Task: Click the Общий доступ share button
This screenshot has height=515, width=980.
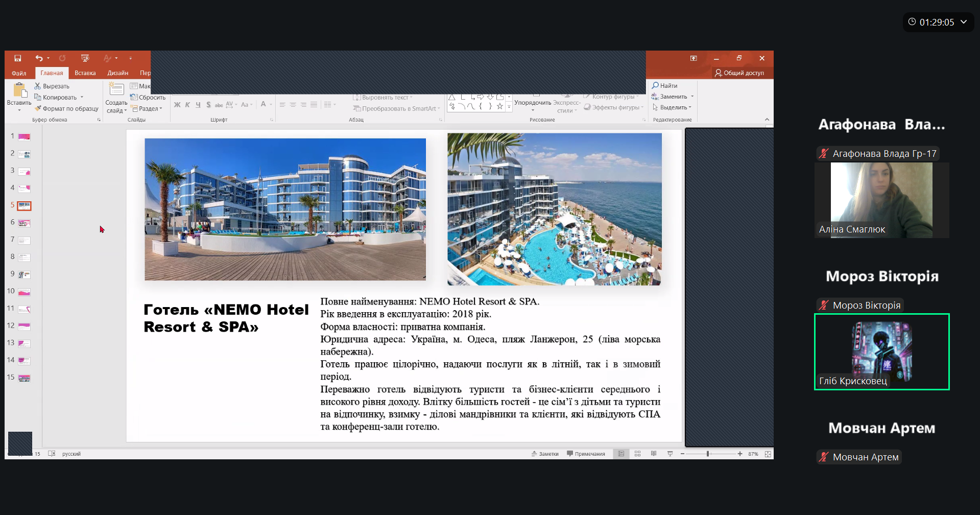Action: 739,73
